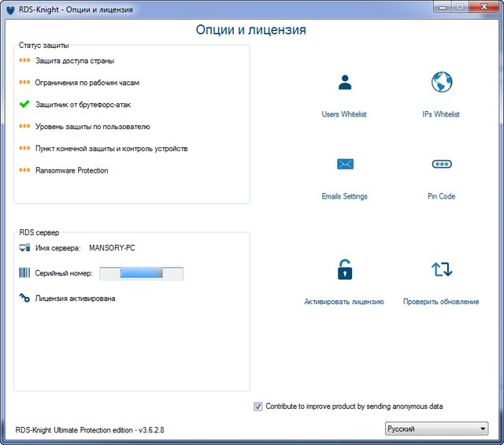Click the Pin Code label
The width and height of the screenshot is (504, 445).
tap(441, 196)
